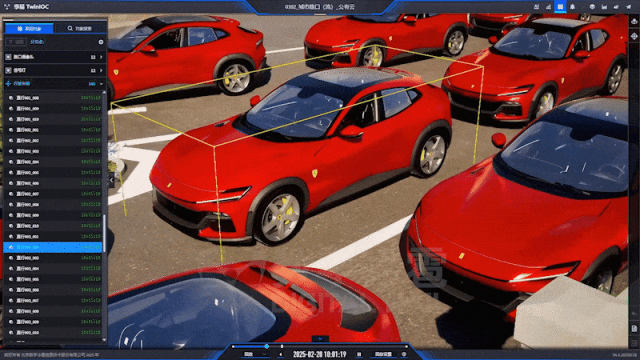The height and width of the screenshot is (360, 640).
Task: Click the header icon left of paper plane
Action: pyautogui.click(x=616, y=7)
